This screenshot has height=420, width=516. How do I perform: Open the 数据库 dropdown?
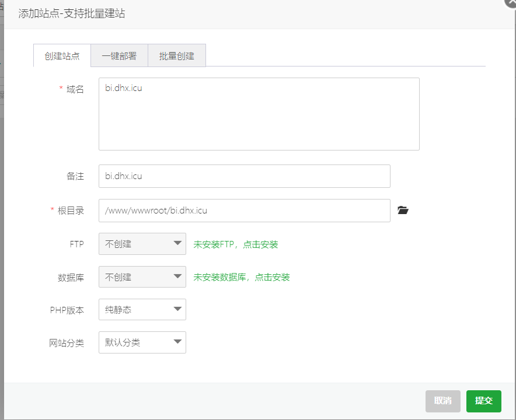click(x=142, y=276)
